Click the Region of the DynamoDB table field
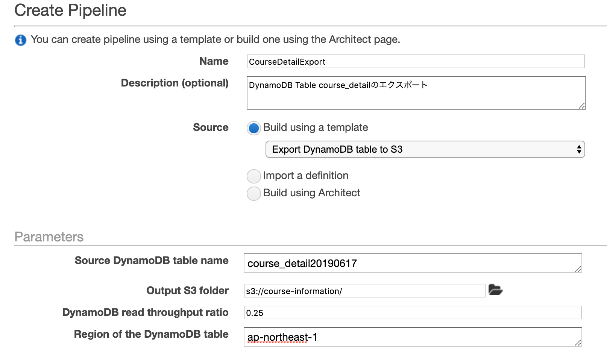The height and width of the screenshot is (364, 607). point(413,337)
